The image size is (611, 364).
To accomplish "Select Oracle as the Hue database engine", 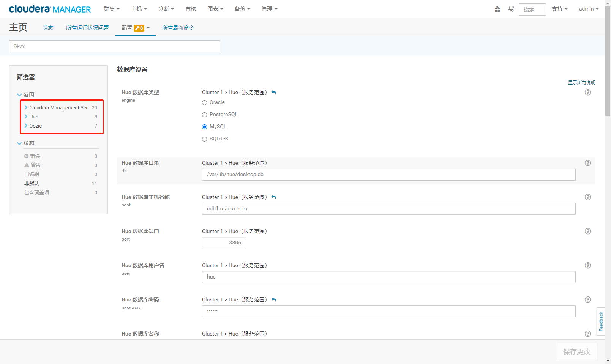I will 204,102.
